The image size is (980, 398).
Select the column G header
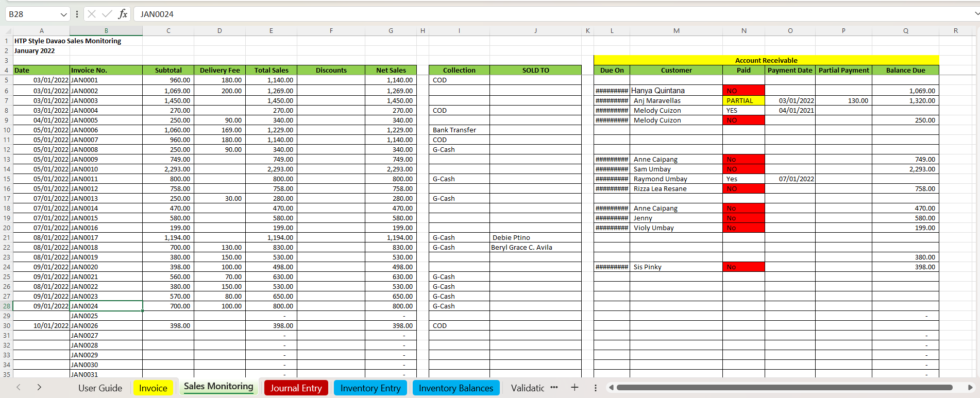click(x=391, y=30)
